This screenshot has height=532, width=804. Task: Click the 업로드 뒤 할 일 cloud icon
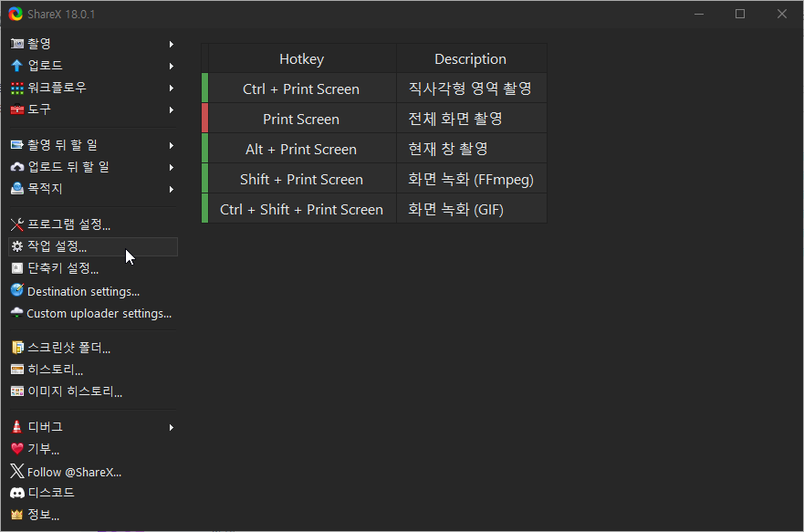coord(17,167)
